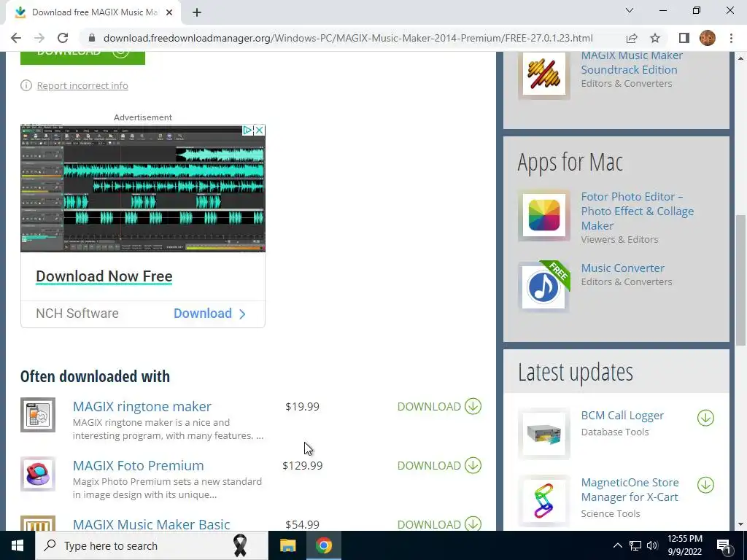The height and width of the screenshot is (560, 747).
Task: Download MAGIX ringtone maker
Action: [x=439, y=407]
